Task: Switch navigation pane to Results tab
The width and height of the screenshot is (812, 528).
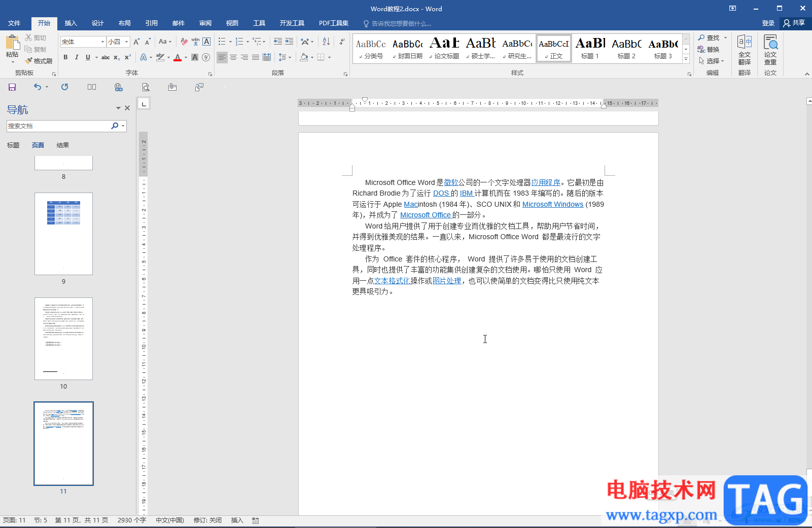Action: click(63, 145)
